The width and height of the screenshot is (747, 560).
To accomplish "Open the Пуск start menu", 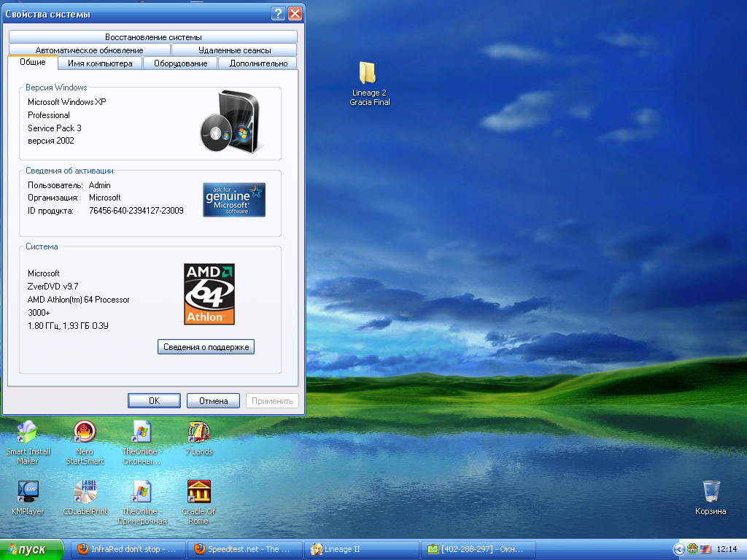I will pyautogui.click(x=31, y=550).
